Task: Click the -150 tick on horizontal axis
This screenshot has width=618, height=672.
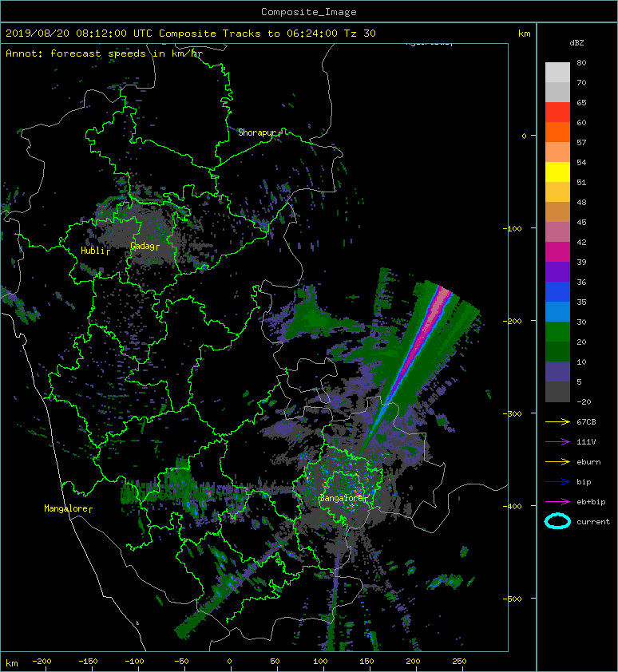Action: click(x=88, y=662)
